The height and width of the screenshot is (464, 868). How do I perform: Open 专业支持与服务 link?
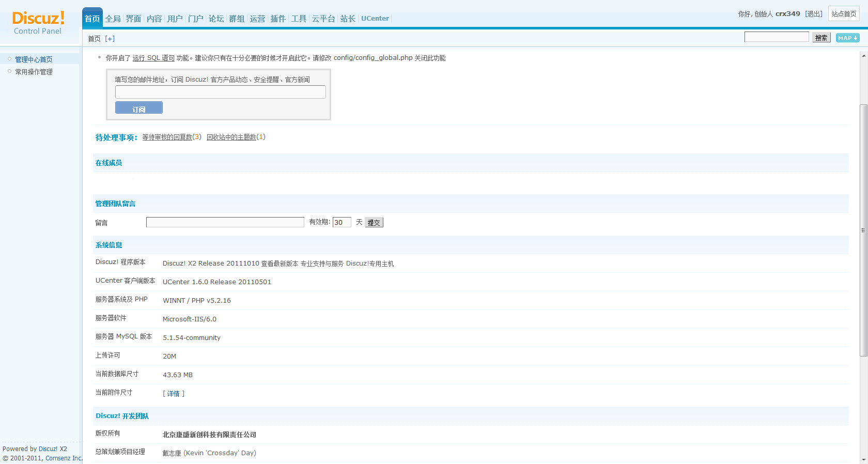point(322,264)
